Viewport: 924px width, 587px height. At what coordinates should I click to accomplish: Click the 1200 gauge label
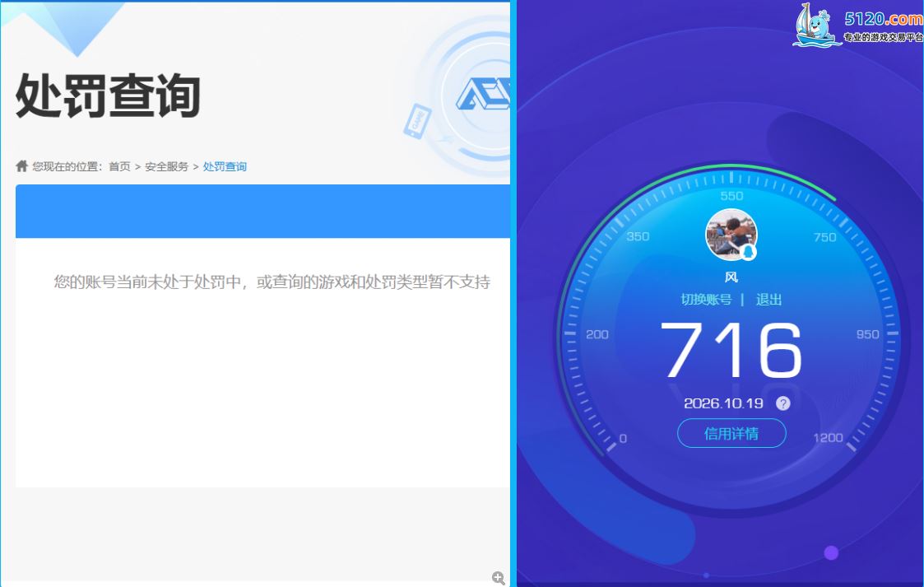click(828, 438)
